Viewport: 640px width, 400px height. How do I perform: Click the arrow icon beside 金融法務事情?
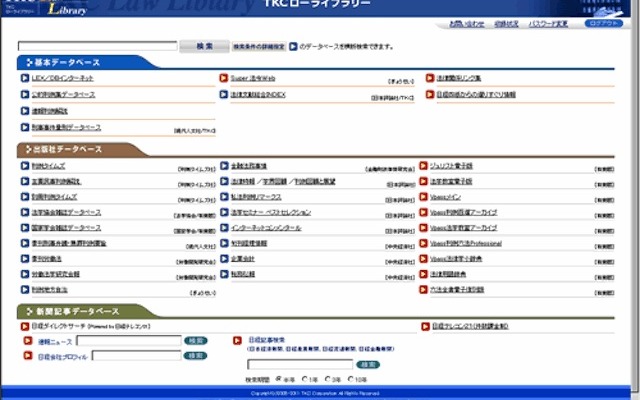pyautogui.click(x=224, y=166)
